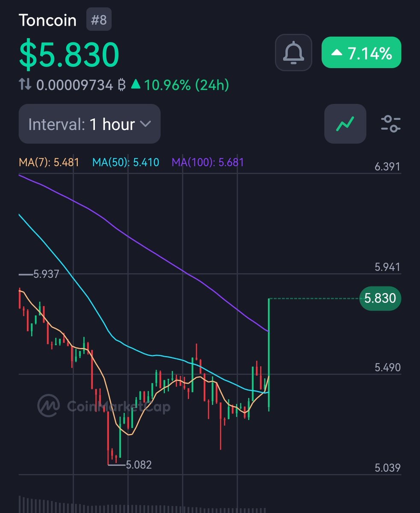This screenshot has height=513, width=420.
Task: Tap the BTC swap arrows icon
Action: [x=25, y=85]
